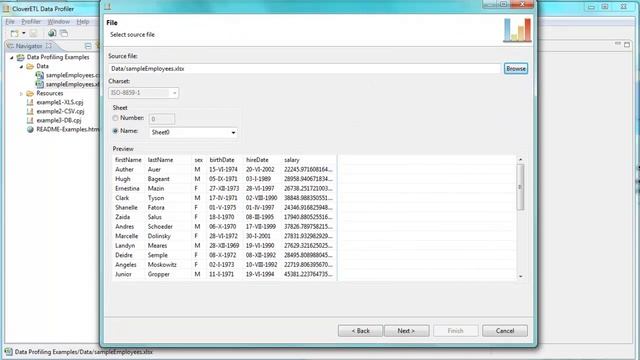Click the CloverETL Data Profiler title icon
Screen dimensions: 640x360
pyautogui.click(x=6, y=9)
